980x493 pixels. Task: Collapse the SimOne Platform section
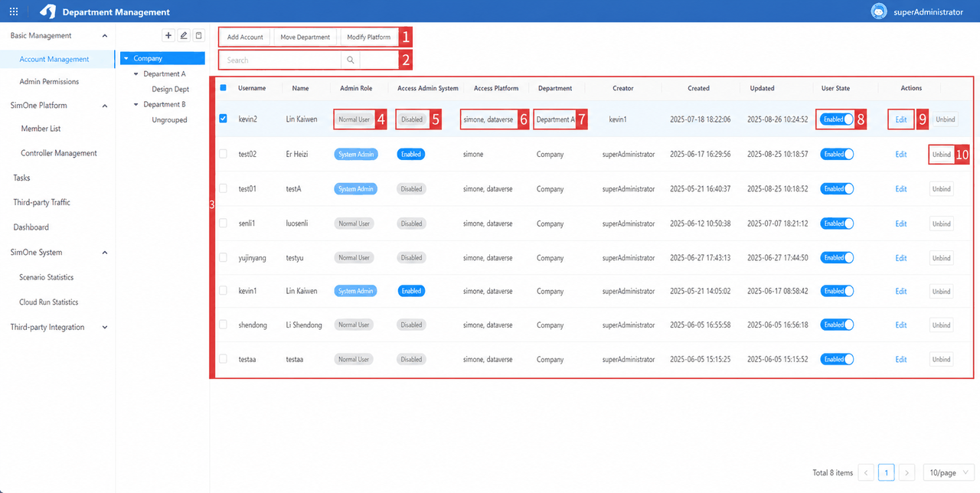[105, 105]
